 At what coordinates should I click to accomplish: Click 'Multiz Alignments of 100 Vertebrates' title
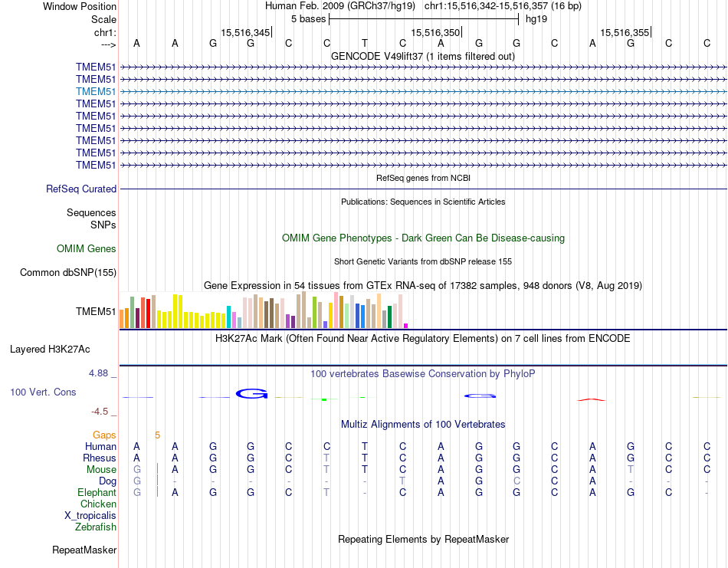click(423, 424)
